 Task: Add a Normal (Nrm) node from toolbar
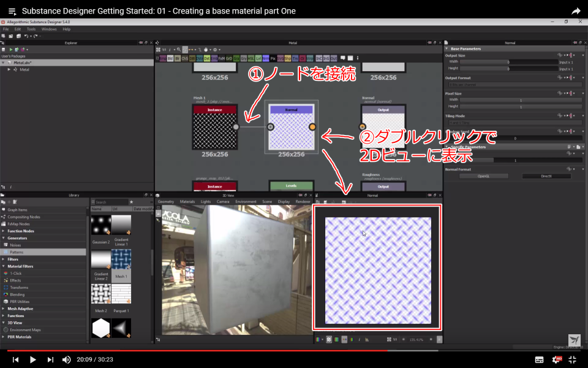coord(265,59)
